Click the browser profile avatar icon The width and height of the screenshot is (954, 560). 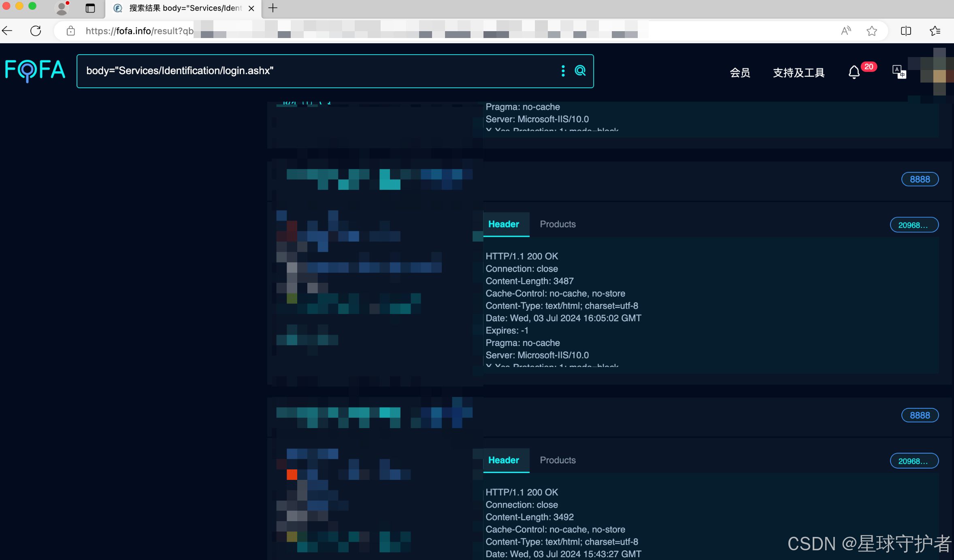(x=62, y=8)
